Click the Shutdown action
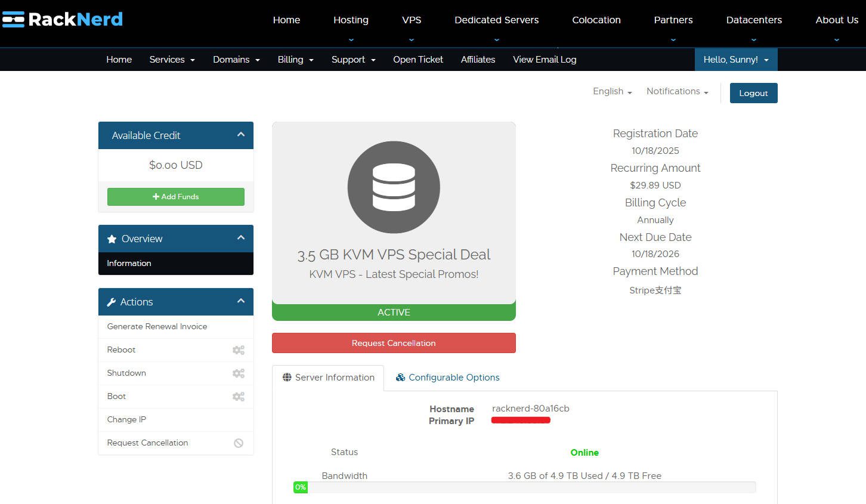 coord(176,373)
